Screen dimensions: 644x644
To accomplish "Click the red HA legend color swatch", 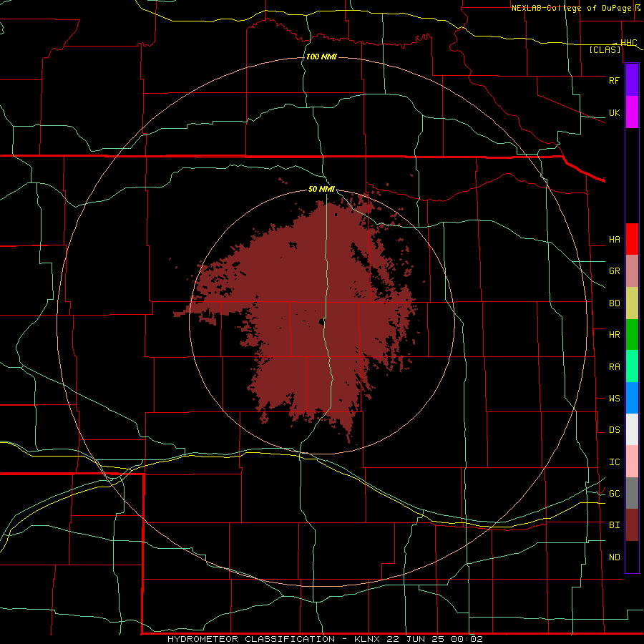I will point(632,239).
